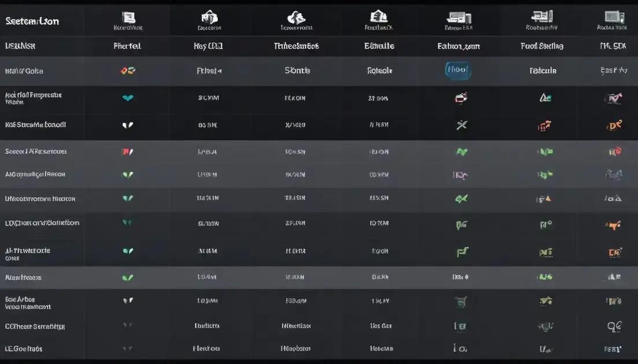Select the 'Fuod Saeking' column header tab
Screen dimensions: 638x364
(x=542, y=46)
